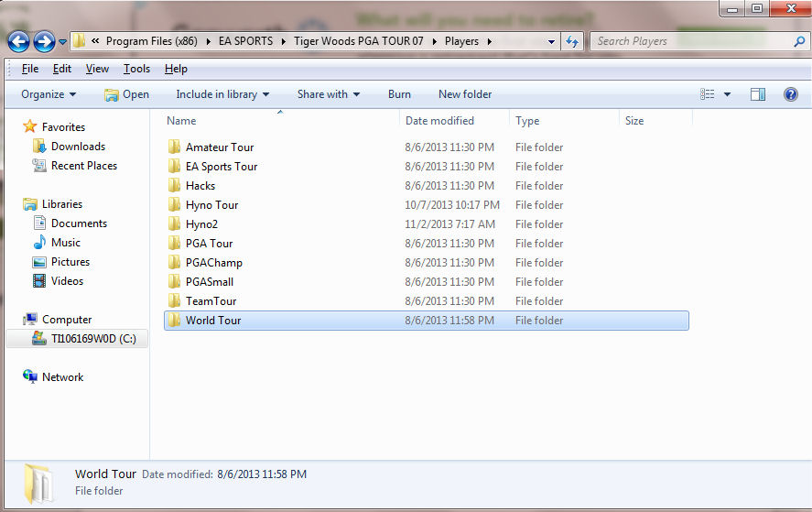Image resolution: width=812 pixels, height=512 pixels.
Task: Expand arrow after Tiger Woods PGA TOUR 07
Action: pos(434,41)
